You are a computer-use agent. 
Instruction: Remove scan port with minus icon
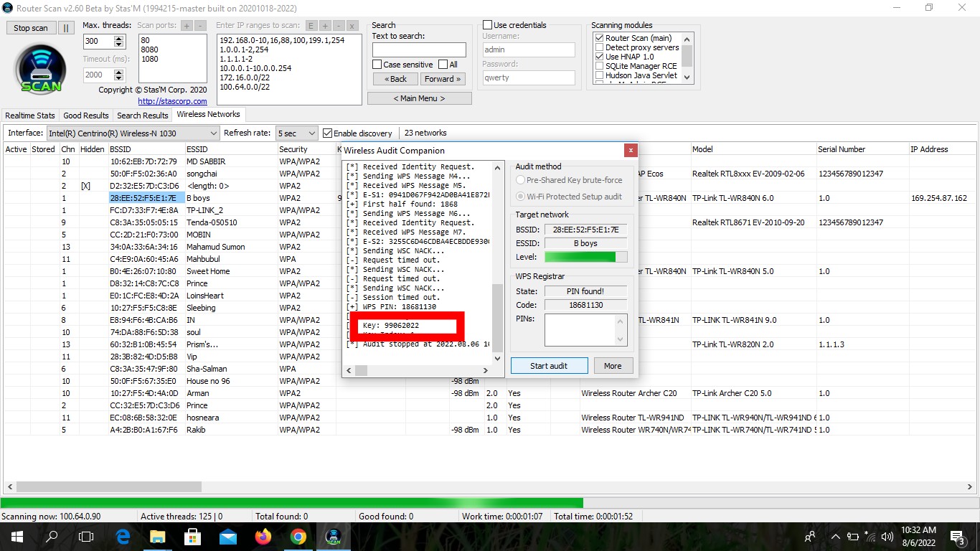pos(200,25)
